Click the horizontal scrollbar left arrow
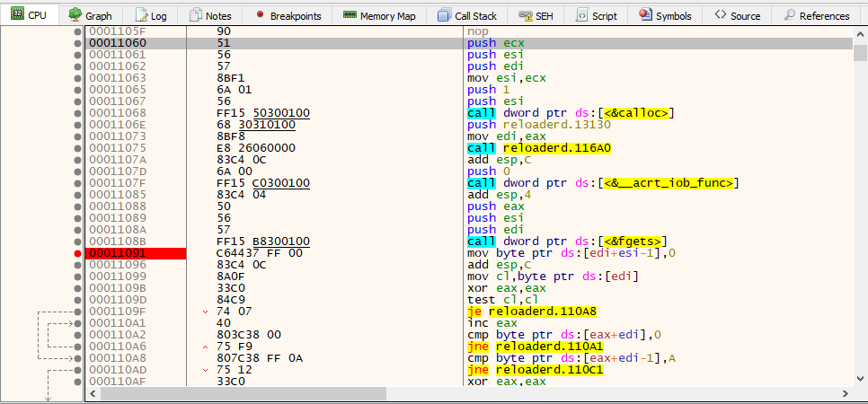Viewport: 868px width, 404px height. pyautogui.click(x=93, y=393)
